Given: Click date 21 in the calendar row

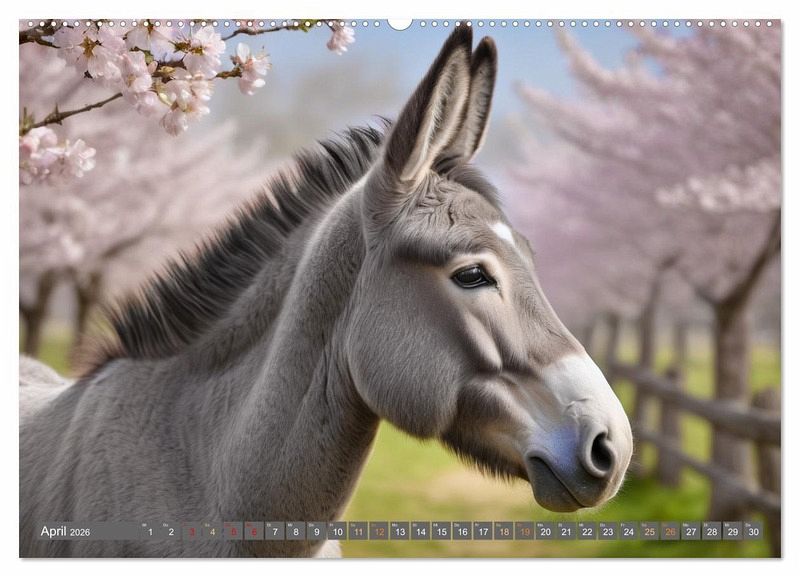Looking at the screenshot, I should pyautogui.click(x=566, y=532).
